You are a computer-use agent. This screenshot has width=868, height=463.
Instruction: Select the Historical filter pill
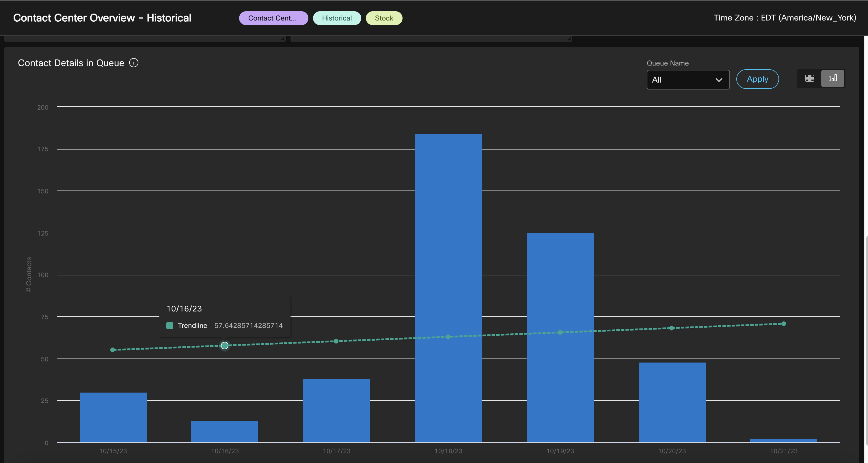pos(337,18)
